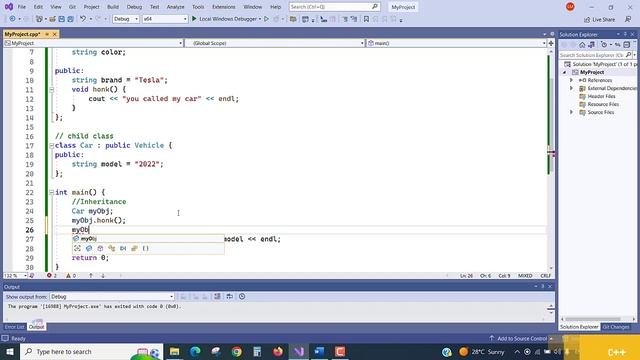Image resolution: width=640 pixels, height=360 pixels.
Task: Click the New Project toolbar icon
Action: (x=39, y=19)
